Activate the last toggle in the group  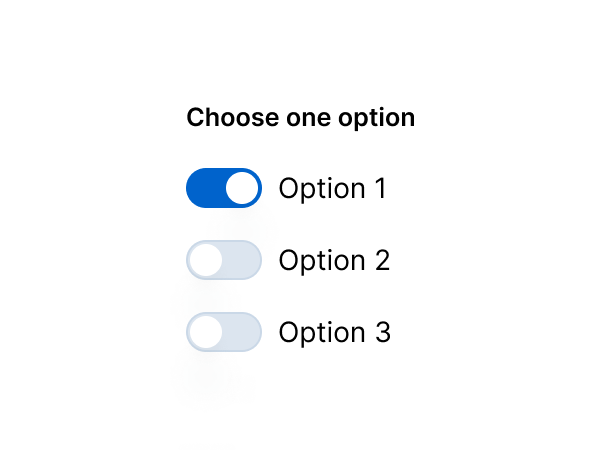point(224,332)
